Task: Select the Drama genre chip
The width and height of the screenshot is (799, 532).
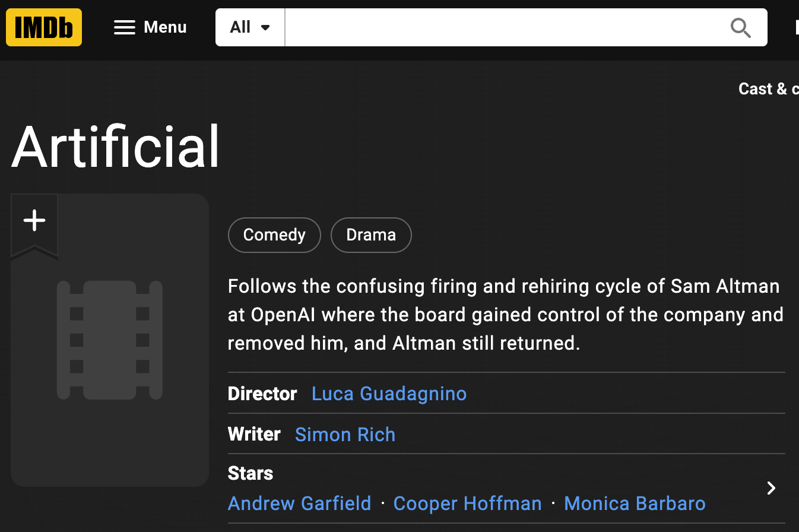Action: (x=371, y=235)
